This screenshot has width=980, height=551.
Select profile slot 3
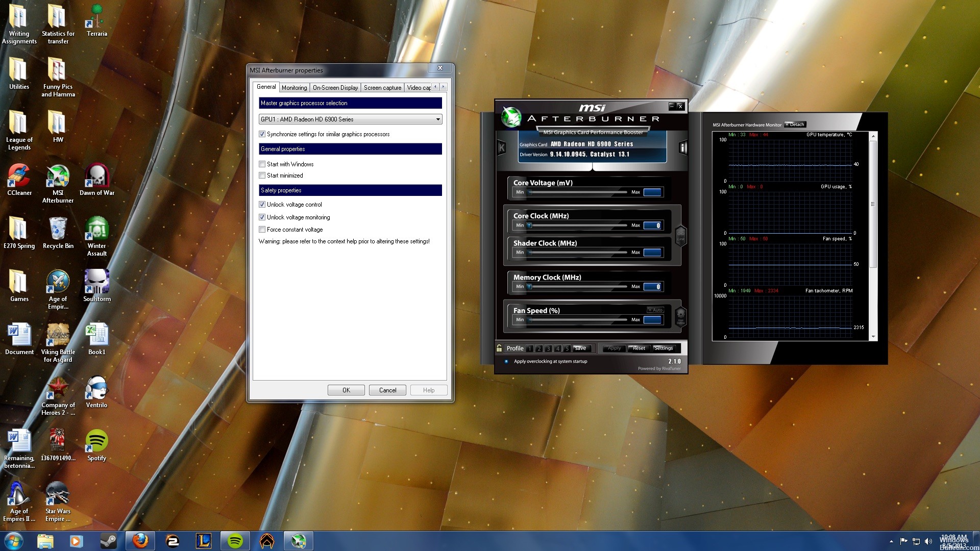pos(548,348)
